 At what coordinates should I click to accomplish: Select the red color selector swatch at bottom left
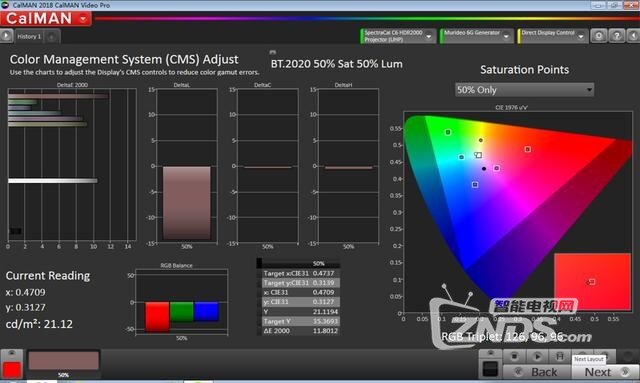point(12,369)
